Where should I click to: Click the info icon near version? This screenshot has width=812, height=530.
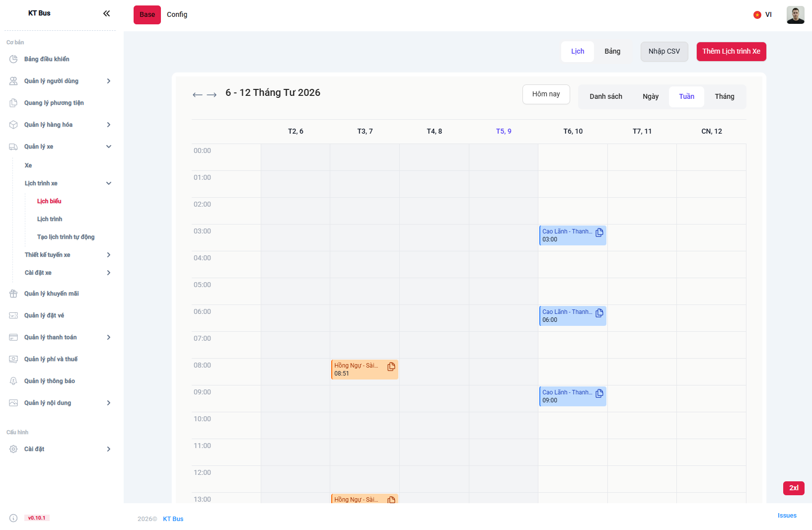pos(13,518)
